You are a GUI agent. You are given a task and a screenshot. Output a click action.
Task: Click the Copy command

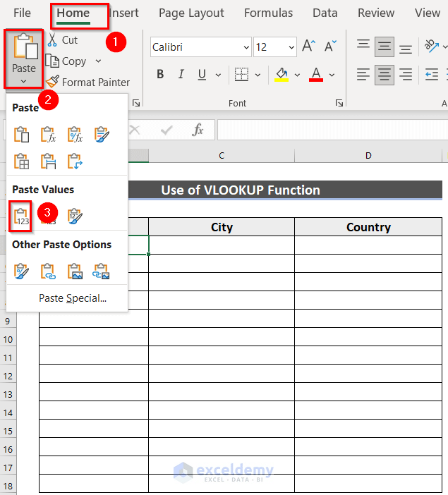tap(66, 61)
